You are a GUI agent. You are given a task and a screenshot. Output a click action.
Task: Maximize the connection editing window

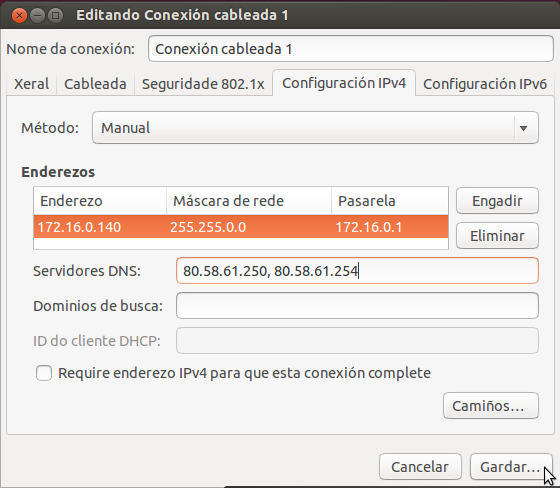tap(55, 15)
